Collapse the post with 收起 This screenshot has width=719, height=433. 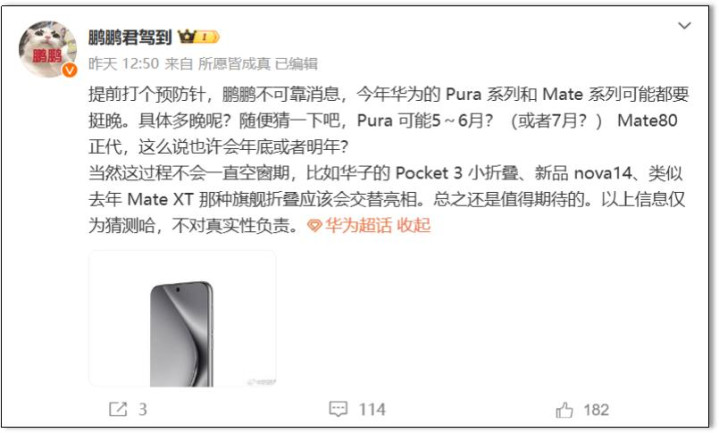click(x=413, y=226)
